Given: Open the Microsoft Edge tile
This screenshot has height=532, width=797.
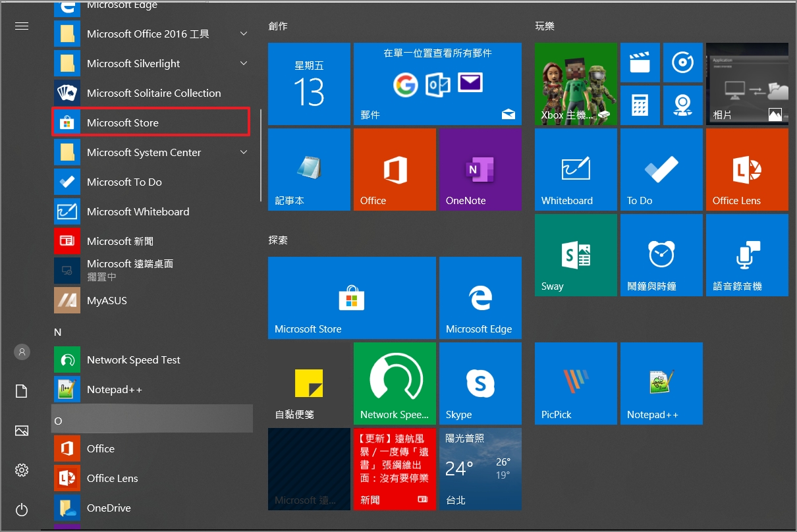Looking at the screenshot, I should [480, 298].
